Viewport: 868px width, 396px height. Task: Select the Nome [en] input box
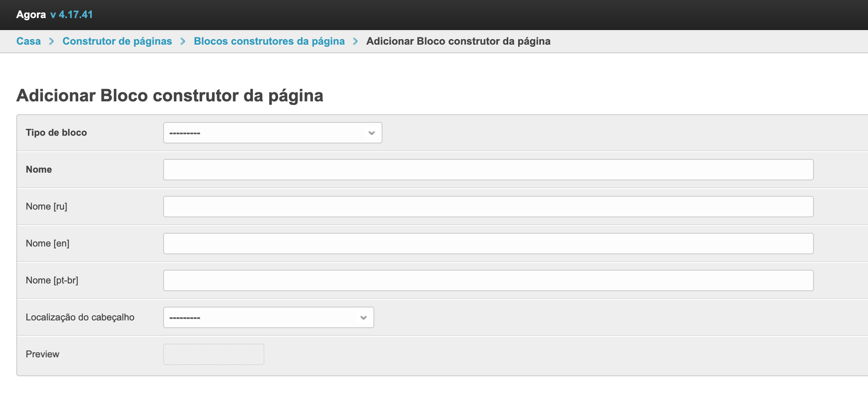pyautogui.click(x=488, y=244)
